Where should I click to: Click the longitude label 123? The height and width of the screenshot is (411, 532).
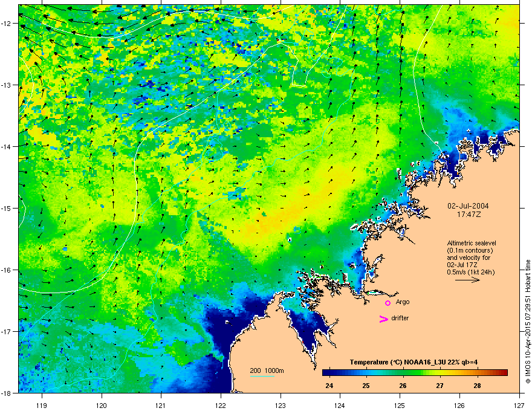pos(281,406)
